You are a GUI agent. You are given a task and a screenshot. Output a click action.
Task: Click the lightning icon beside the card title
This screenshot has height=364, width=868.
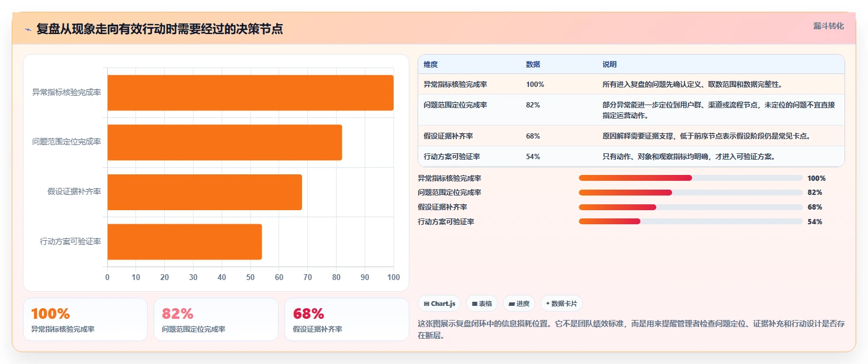(28, 29)
